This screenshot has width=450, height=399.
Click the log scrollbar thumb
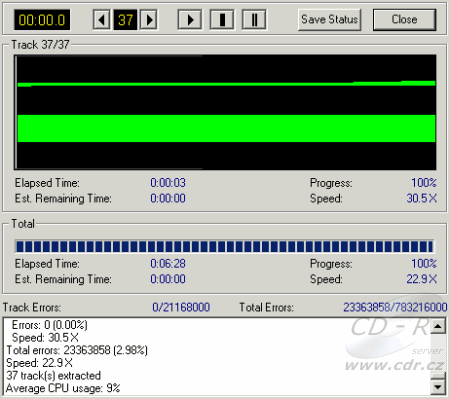coord(438,376)
